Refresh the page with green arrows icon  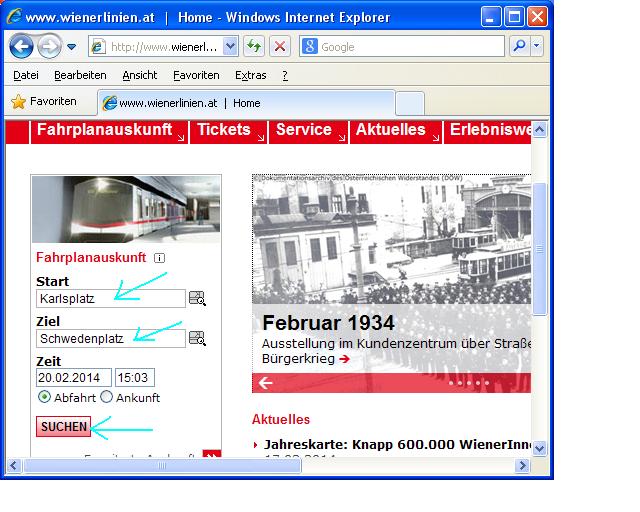coord(254,46)
